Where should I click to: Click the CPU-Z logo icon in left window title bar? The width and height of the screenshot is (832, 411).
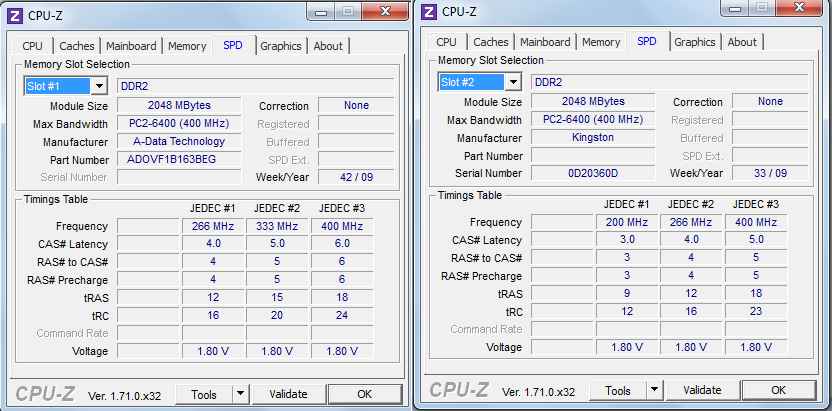pos(15,15)
